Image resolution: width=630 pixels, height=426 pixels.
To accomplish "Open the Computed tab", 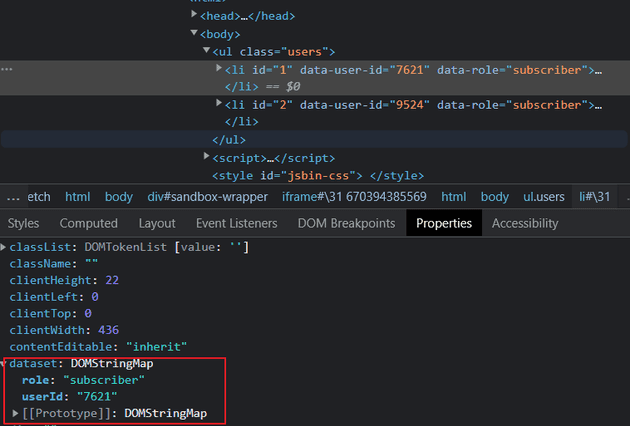I will click(88, 223).
